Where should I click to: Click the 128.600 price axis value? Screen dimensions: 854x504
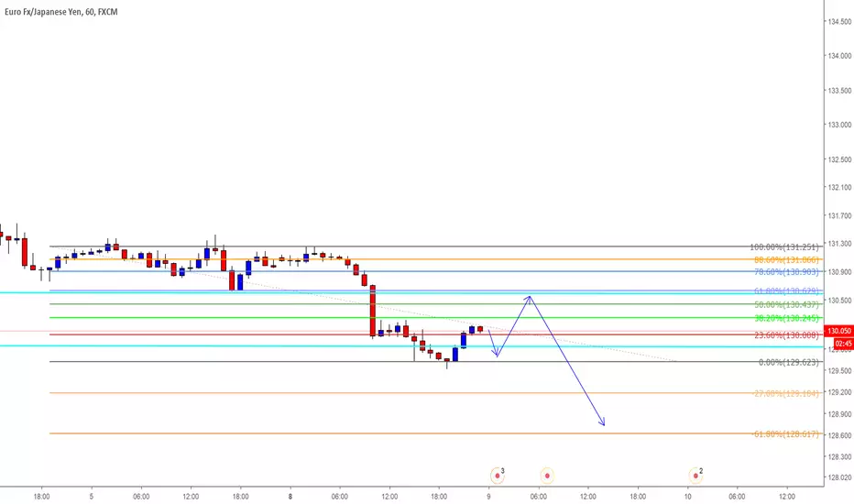pos(839,435)
